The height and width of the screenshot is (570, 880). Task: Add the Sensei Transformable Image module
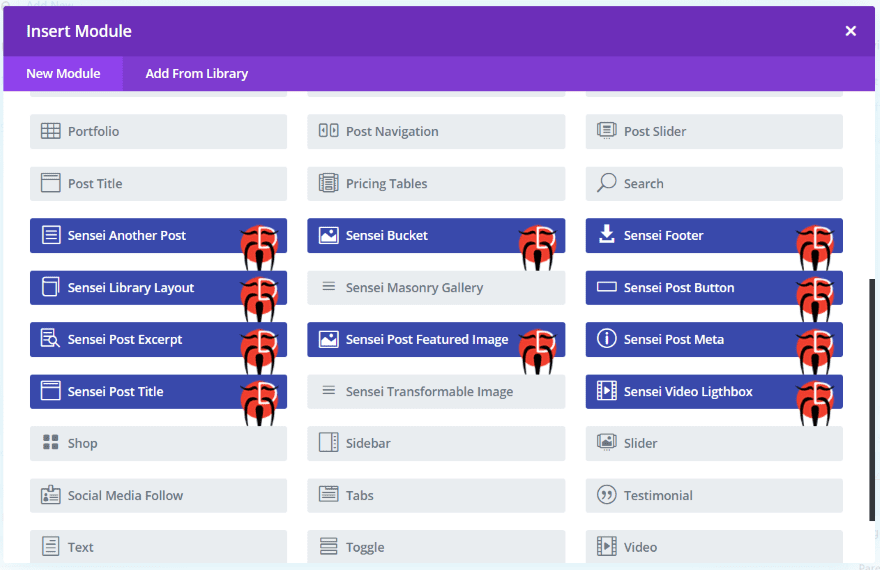(x=436, y=392)
